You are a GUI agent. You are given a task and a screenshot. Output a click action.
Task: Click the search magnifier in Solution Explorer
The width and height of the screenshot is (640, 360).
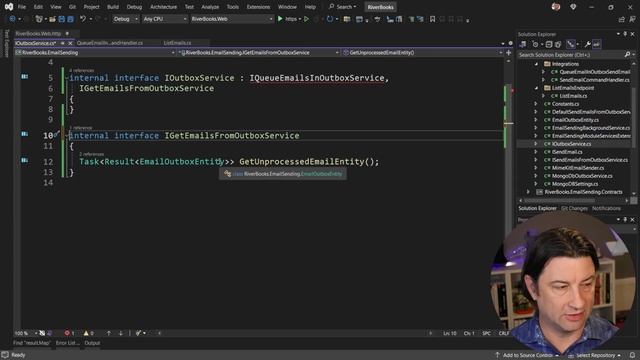click(627, 55)
